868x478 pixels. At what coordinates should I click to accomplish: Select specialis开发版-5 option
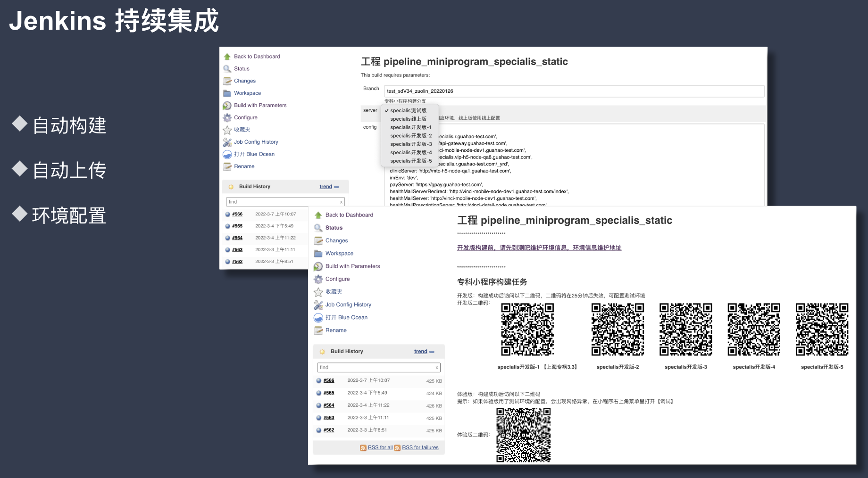pyautogui.click(x=410, y=161)
